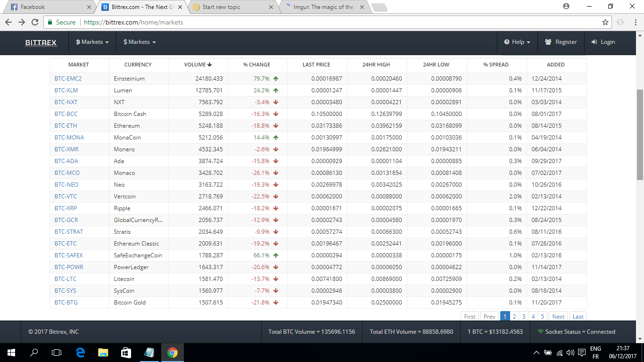Expand the Help menu
This screenshot has height=362, width=644.
pyautogui.click(x=517, y=42)
